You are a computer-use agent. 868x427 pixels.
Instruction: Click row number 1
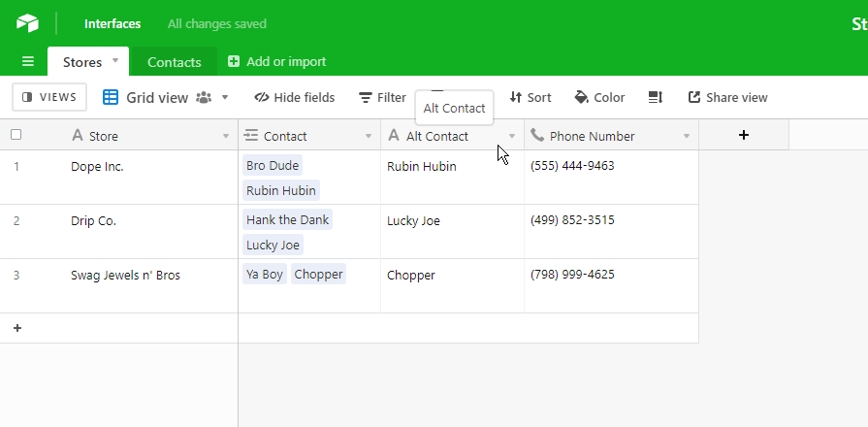[16, 166]
